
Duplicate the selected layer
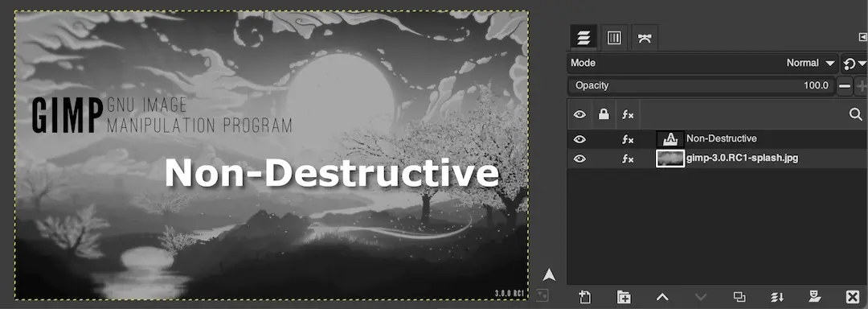(739, 298)
